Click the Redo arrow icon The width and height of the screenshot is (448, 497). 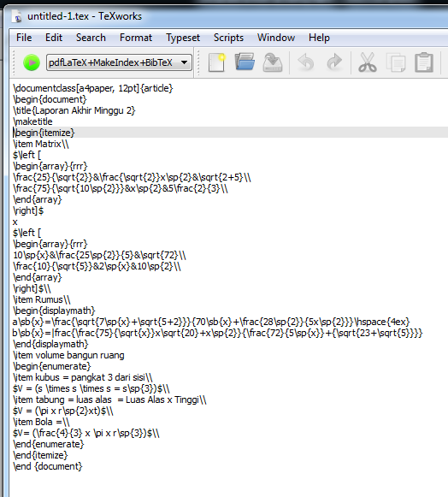click(x=334, y=62)
